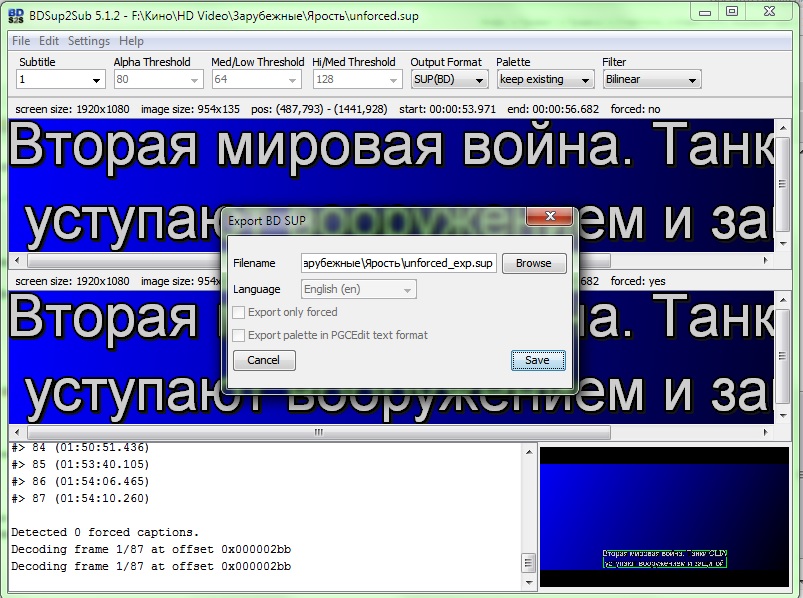Click right arrow of the bottom preview's horizontal scrollbar
Viewport: 803px width, 598px height.
tap(766, 433)
